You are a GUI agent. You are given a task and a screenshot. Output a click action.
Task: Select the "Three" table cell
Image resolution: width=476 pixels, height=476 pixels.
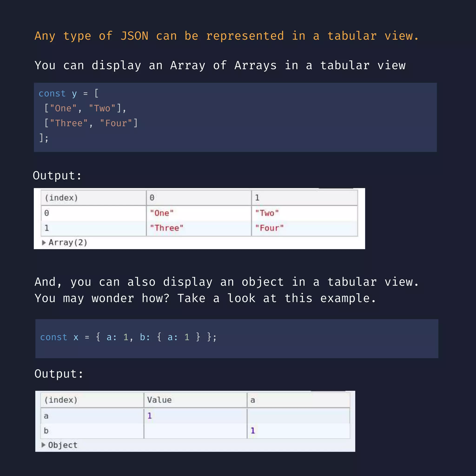coord(199,228)
